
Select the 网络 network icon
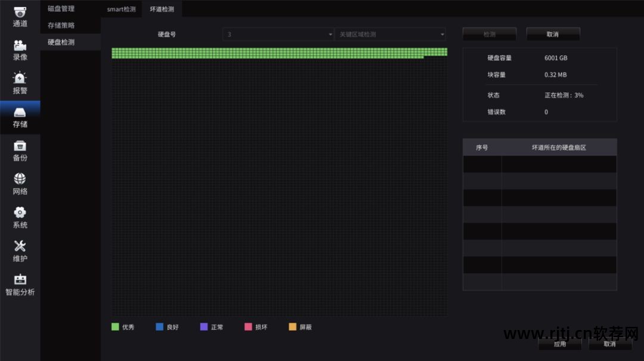point(20,185)
